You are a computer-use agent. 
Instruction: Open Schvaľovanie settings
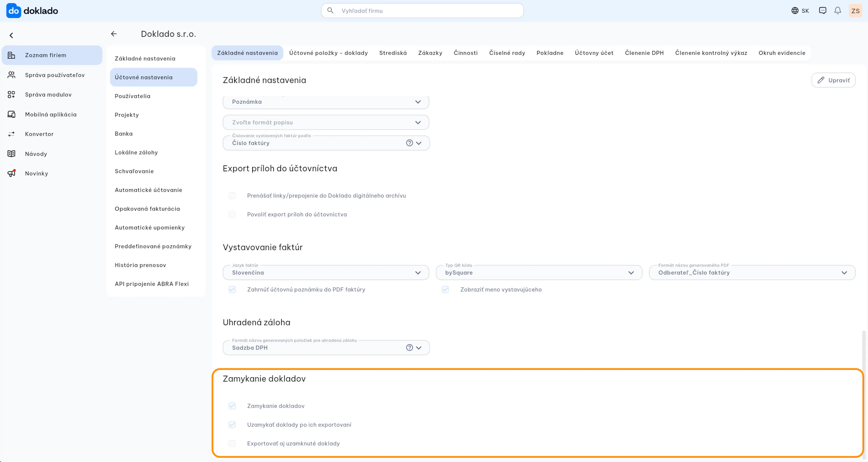coord(154,171)
